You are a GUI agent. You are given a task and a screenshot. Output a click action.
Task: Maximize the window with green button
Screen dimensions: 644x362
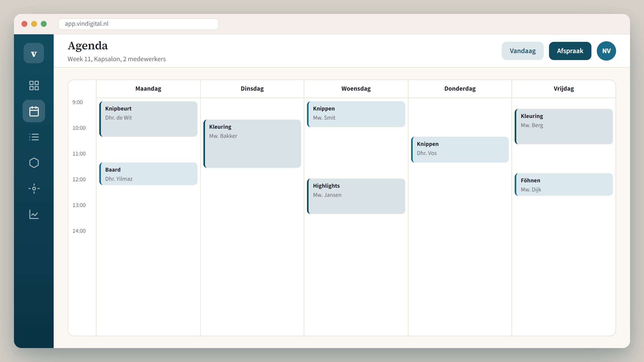44,24
